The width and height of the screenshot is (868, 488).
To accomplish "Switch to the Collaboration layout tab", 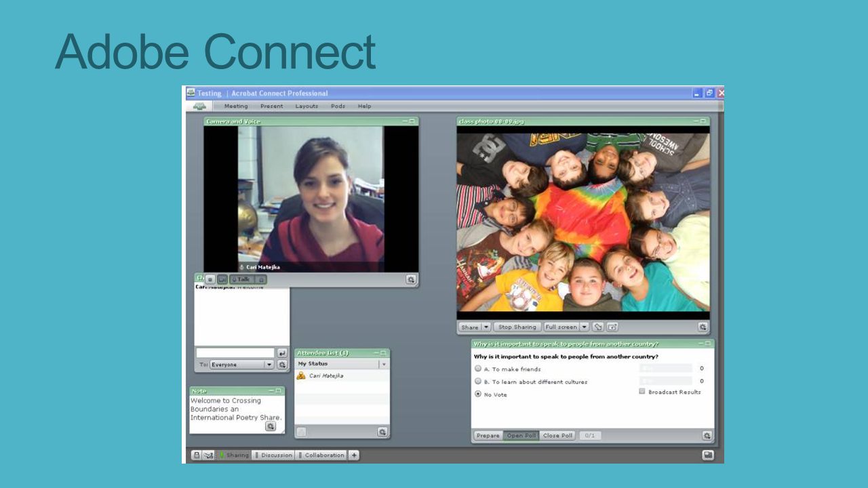I will coord(321,455).
